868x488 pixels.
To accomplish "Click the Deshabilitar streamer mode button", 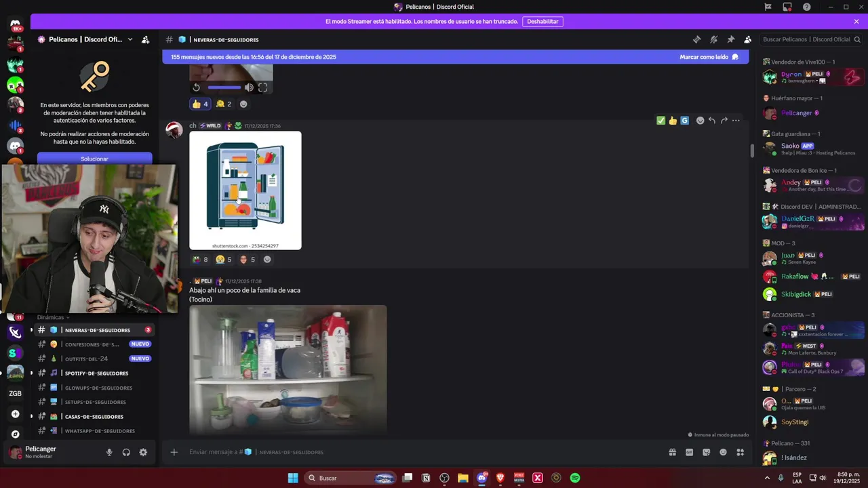I will click(x=542, y=22).
